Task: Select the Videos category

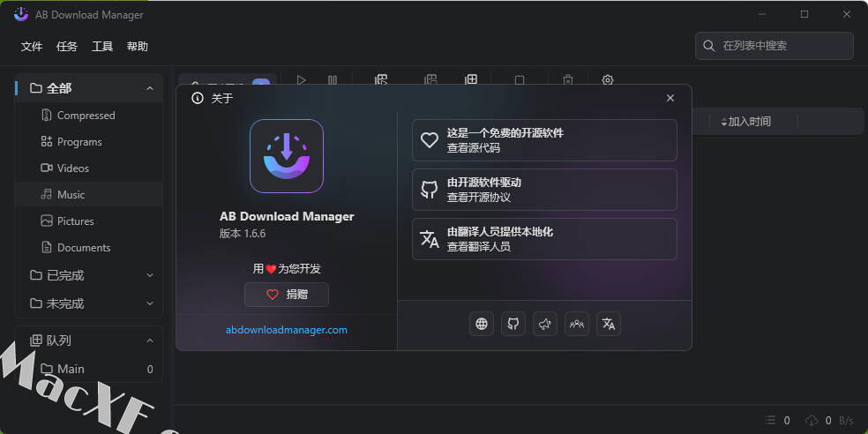Action: click(88, 168)
